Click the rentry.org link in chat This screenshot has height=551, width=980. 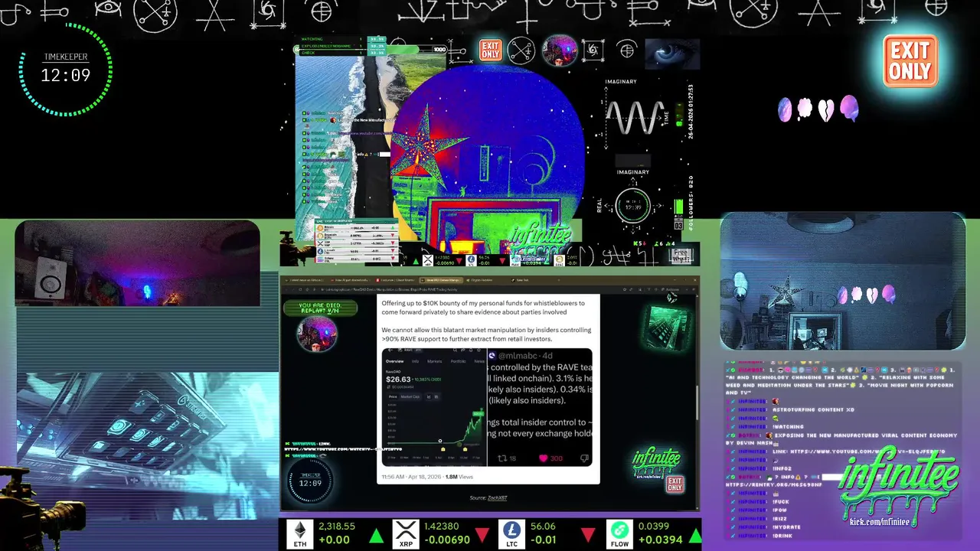pyautogui.click(x=774, y=484)
